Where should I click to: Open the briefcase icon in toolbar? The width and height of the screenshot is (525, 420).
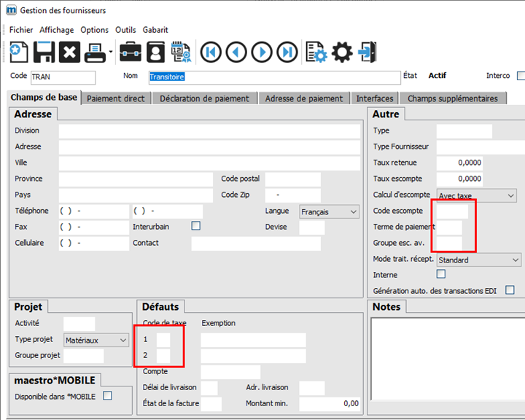(131, 52)
